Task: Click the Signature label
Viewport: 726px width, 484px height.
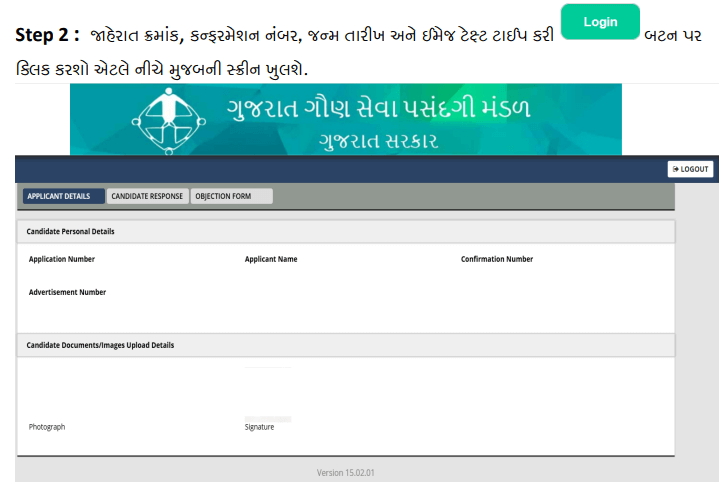Action: click(259, 427)
